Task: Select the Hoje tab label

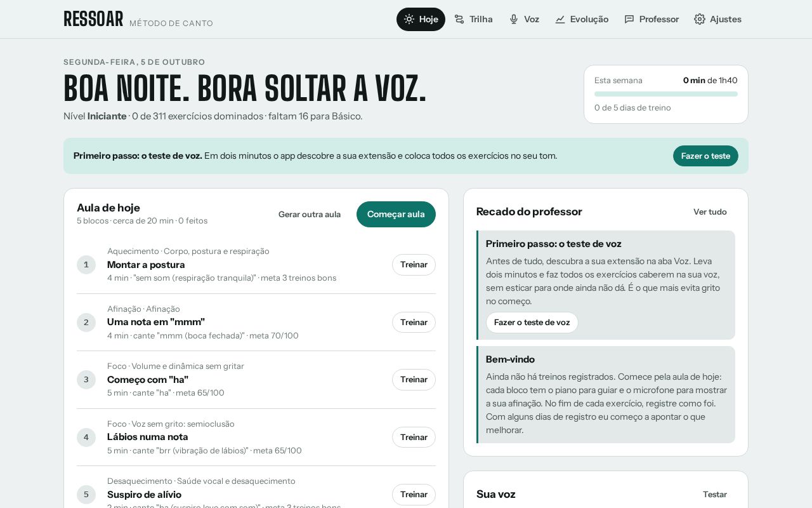Action: tap(429, 19)
